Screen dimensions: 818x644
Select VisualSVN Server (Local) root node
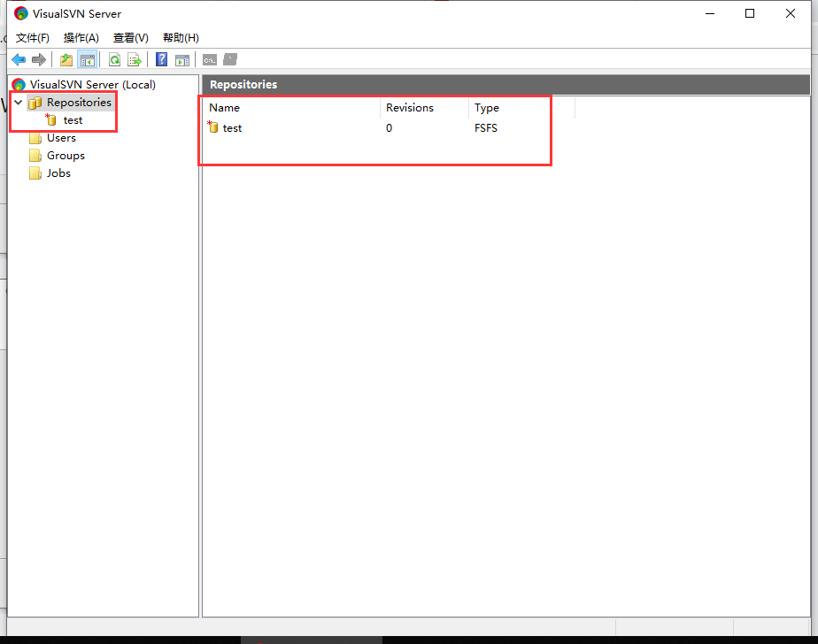(93, 84)
